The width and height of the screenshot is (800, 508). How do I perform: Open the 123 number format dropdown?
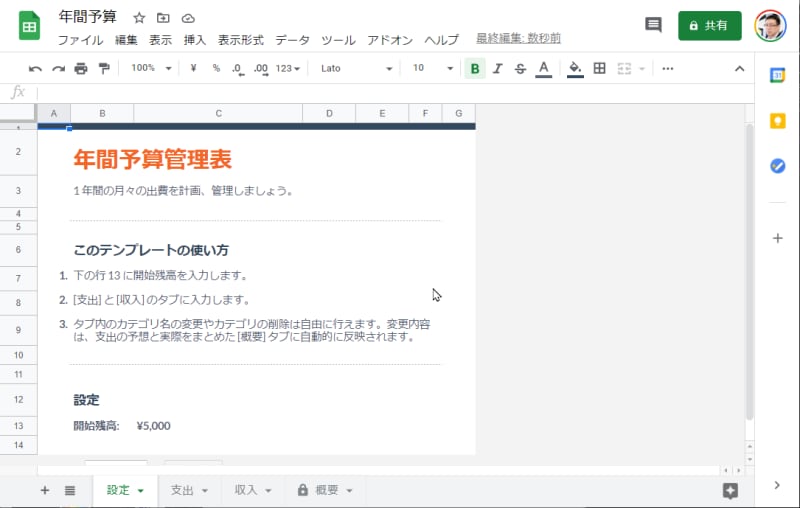coord(288,68)
